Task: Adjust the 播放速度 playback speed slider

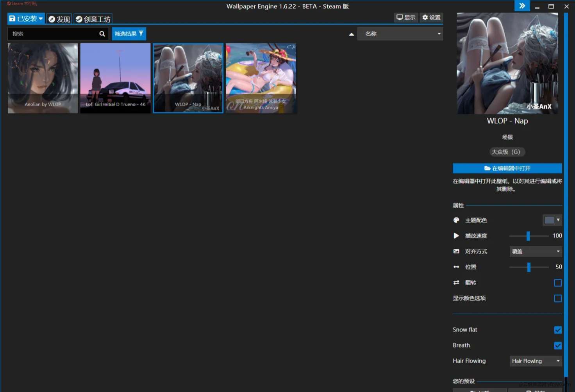Action: pyautogui.click(x=528, y=236)
